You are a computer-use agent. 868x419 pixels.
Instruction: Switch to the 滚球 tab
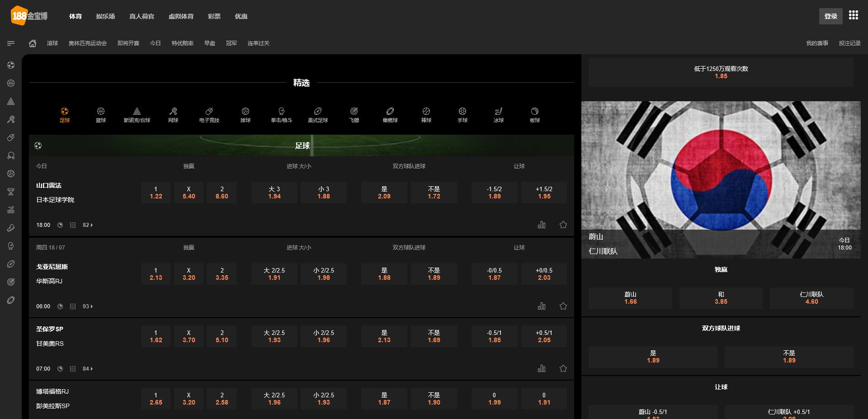(x=52, y=43)
